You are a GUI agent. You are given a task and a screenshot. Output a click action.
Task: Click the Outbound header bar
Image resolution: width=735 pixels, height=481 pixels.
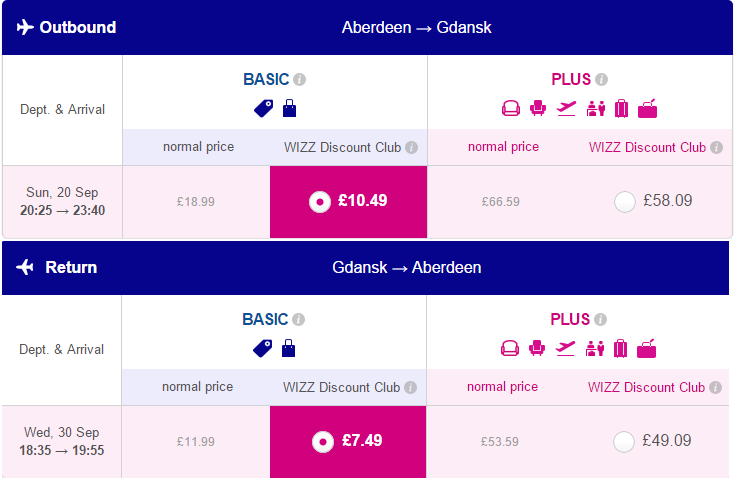(x=368, y=28)
